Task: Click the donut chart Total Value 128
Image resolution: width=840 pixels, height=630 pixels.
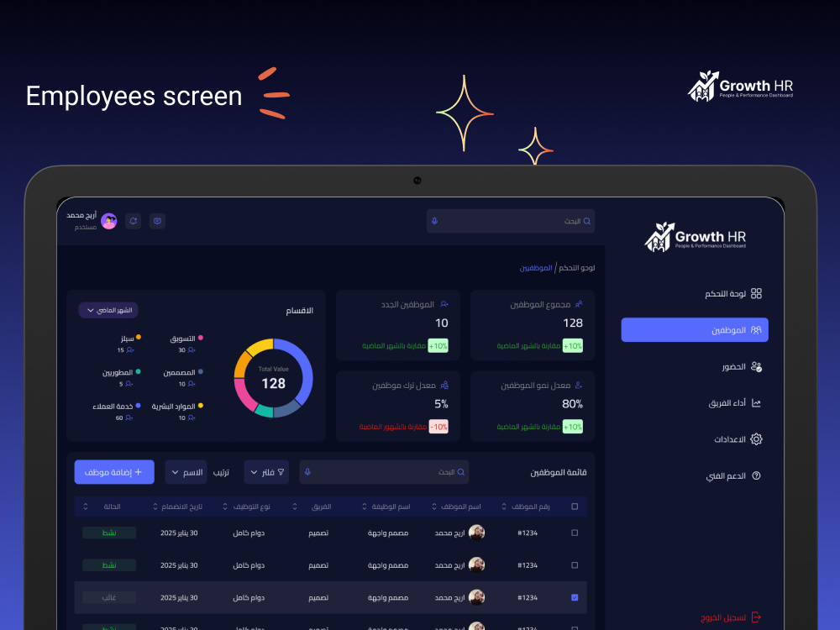Action: [274, 378]
